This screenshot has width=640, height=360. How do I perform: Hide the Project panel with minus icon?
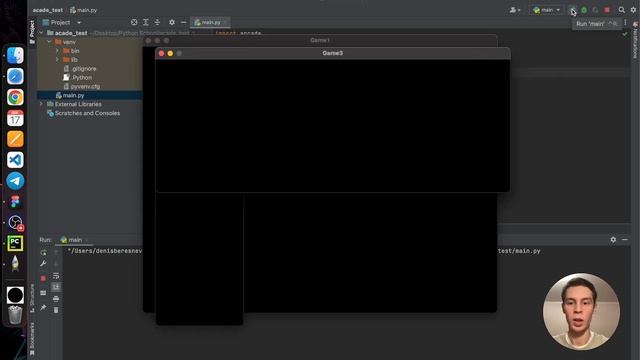(183, 22)
